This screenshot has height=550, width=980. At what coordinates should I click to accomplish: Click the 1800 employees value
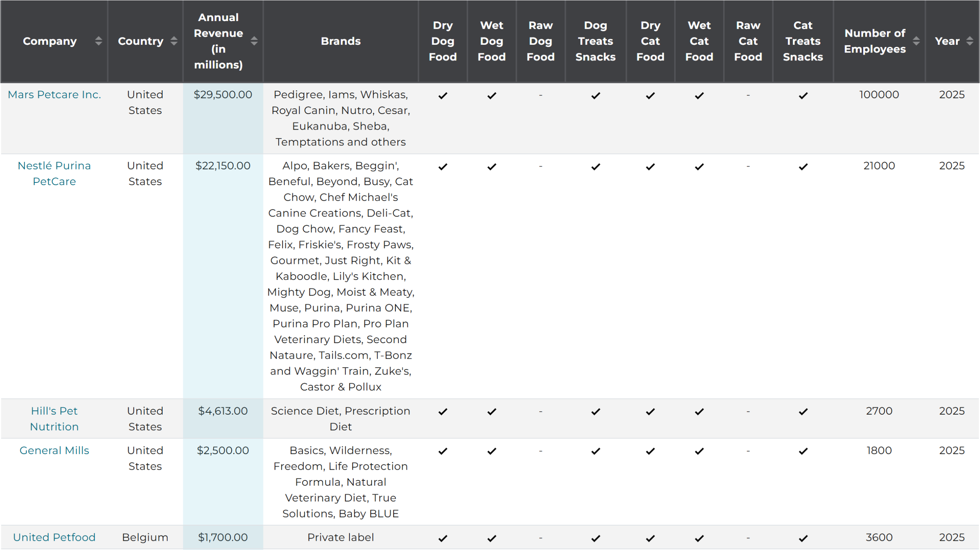click(x=879, y=451)
